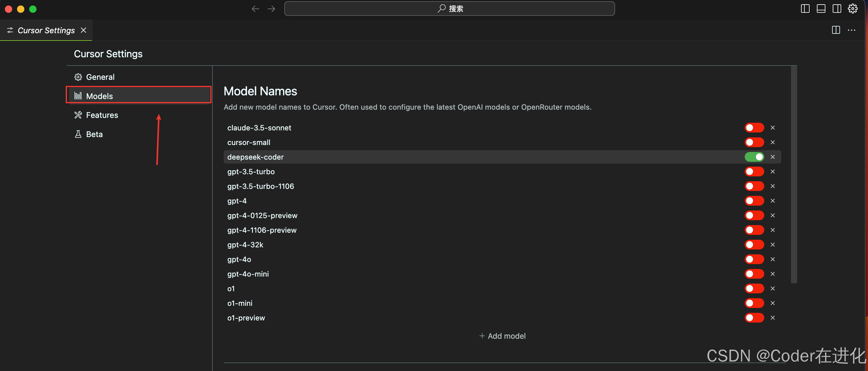
Task: Click the navigate back arrow
Action: [x=255, y=9]
